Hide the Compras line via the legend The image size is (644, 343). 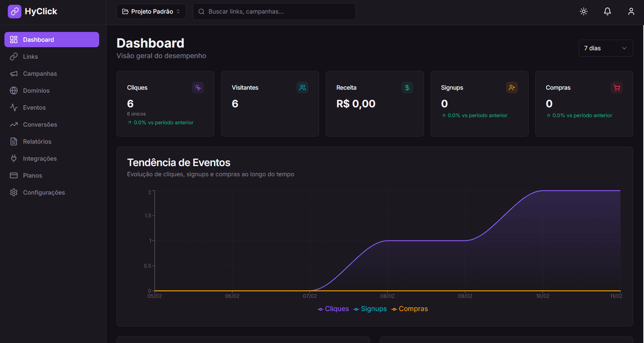coord(409,309)
